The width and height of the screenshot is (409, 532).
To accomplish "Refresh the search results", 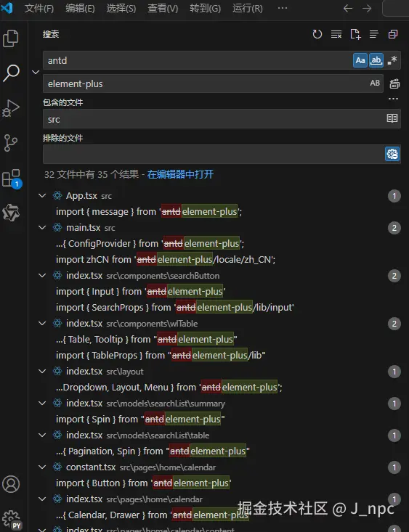I will [317, 34].
